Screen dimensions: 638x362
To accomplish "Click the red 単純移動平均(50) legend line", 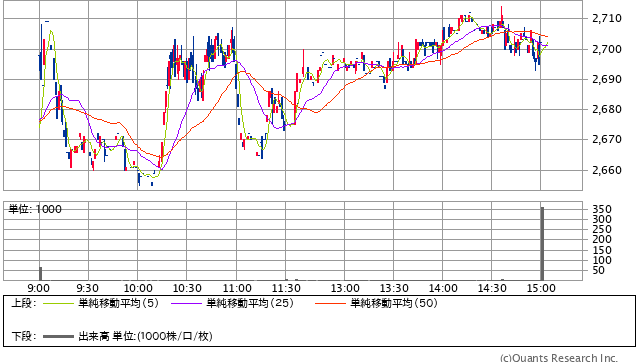I will 330,303.
